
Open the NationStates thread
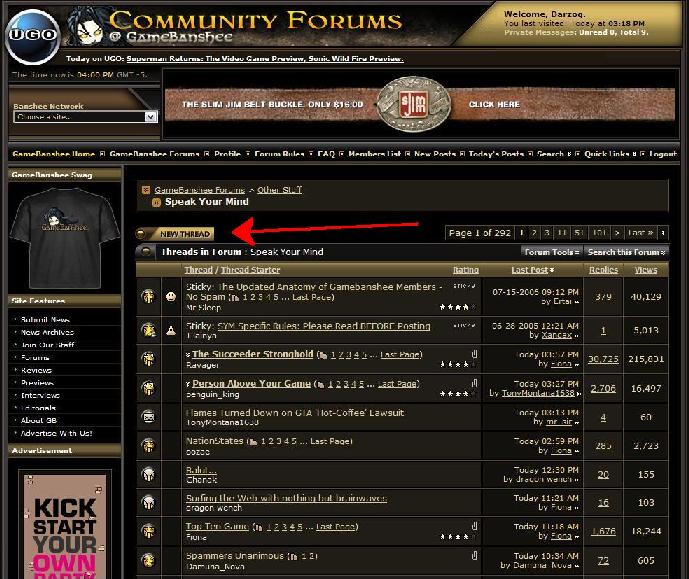tap(214, 441)
